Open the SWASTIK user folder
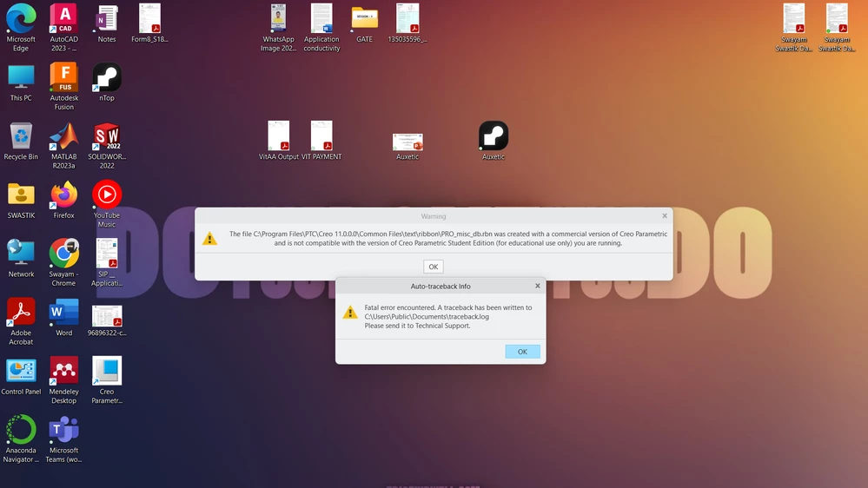 pyautogui.click(x=21, y=200)
